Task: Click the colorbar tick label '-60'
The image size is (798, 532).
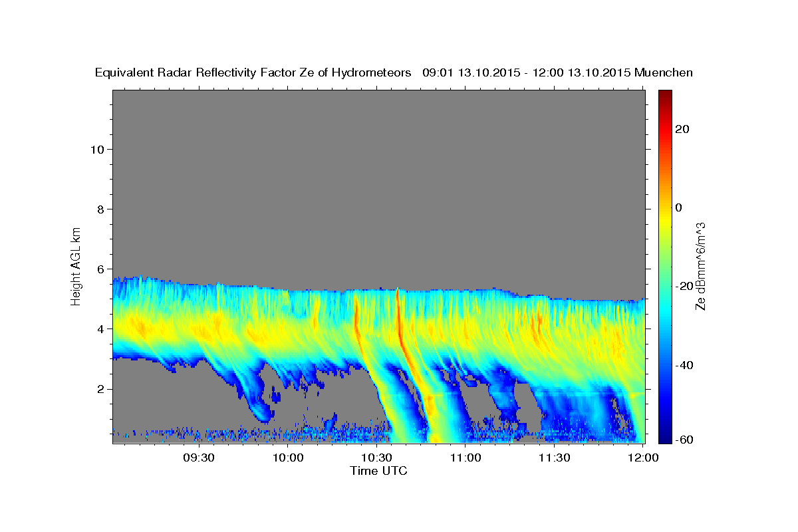Action: click(685, 440)
